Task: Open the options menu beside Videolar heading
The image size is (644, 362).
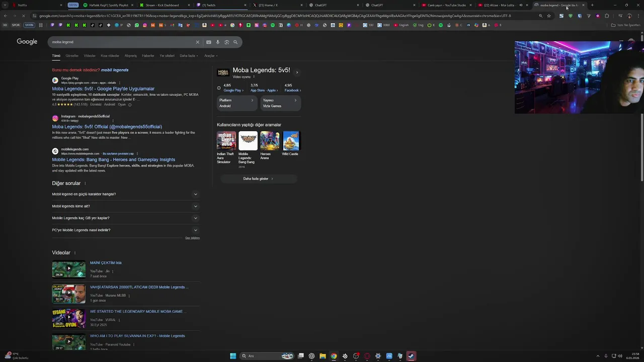Action: click(75, 253)
